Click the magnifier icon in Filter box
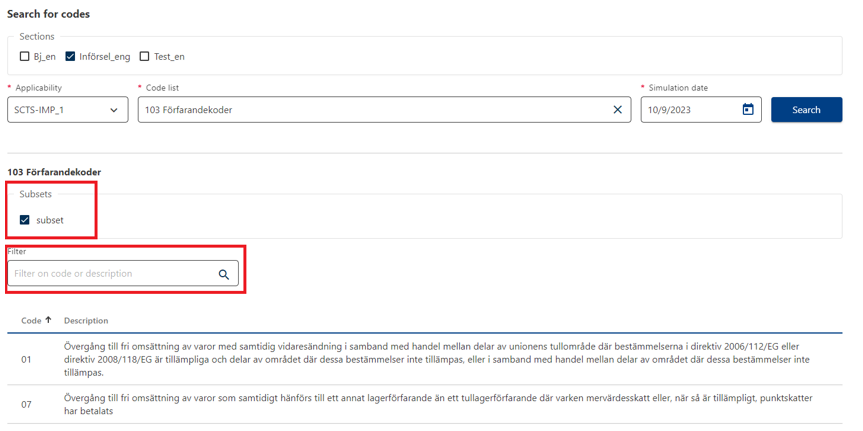 (224, 274)
